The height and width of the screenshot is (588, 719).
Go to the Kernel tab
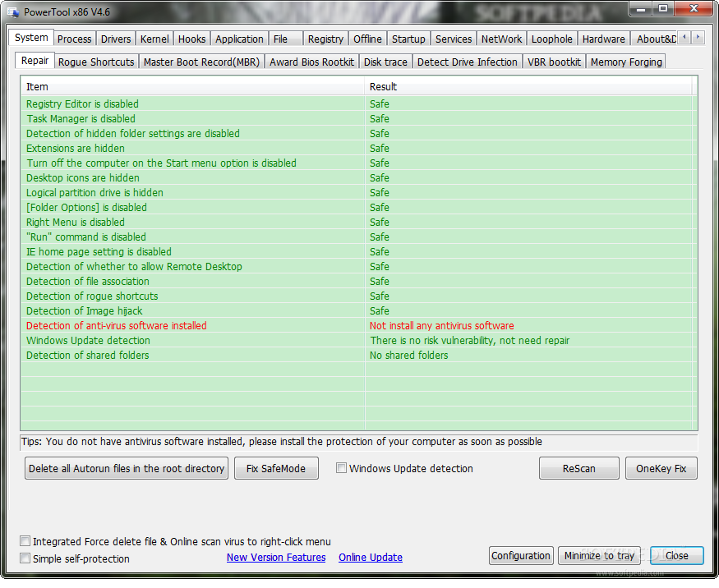click(154, 39)
